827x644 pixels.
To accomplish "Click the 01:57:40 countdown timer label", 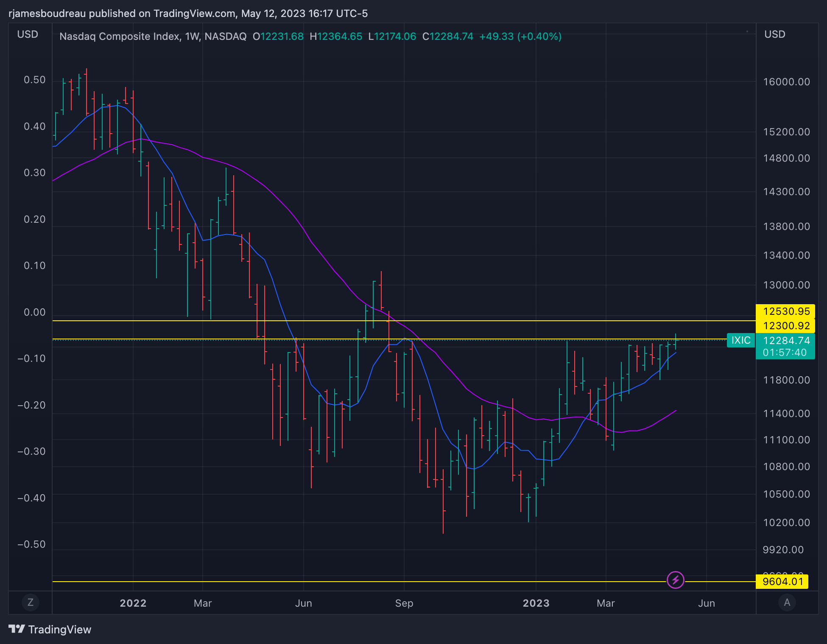I will [x=785, y=353].
